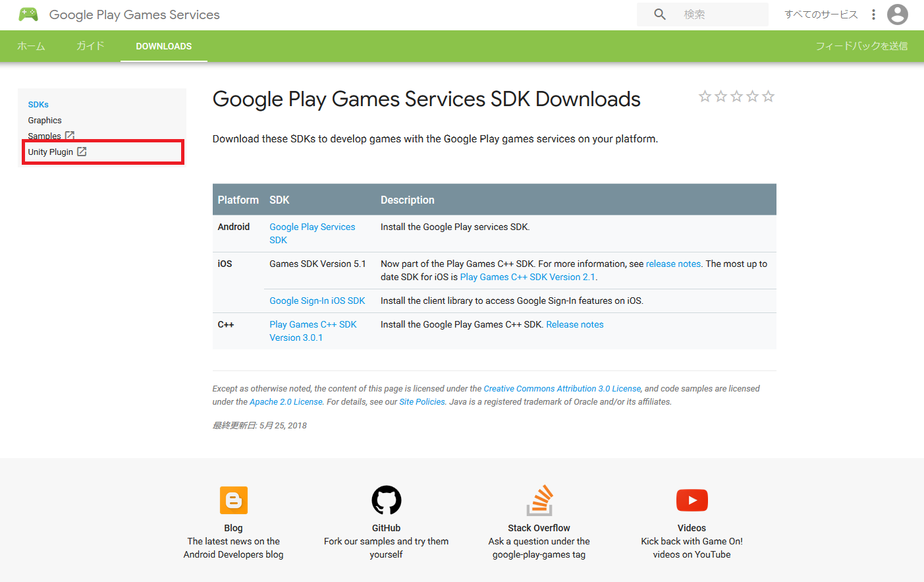Viewport: 924px width, 582px height.
Task: Go to the ホーム tab
Action: tap(31, 46)
